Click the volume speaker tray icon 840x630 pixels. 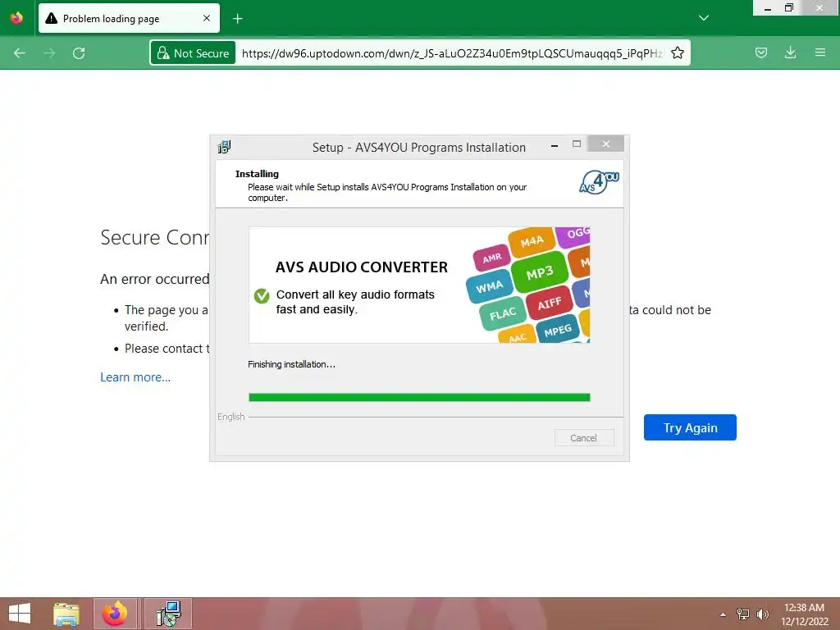763,614
